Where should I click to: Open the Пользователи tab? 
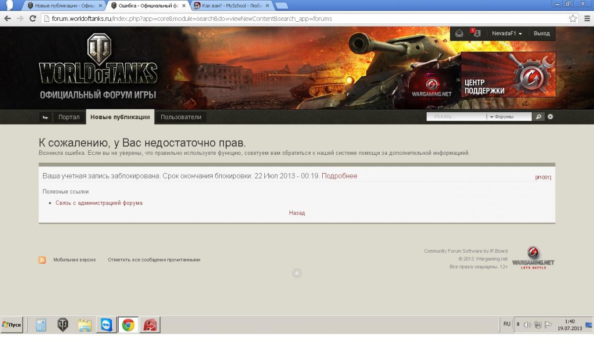[x=181, y=117]
